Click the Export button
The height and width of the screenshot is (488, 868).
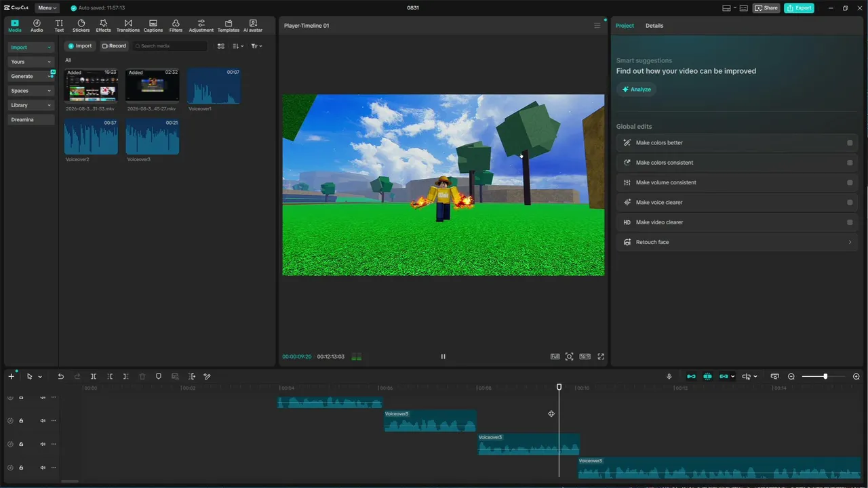coord(799,8)
